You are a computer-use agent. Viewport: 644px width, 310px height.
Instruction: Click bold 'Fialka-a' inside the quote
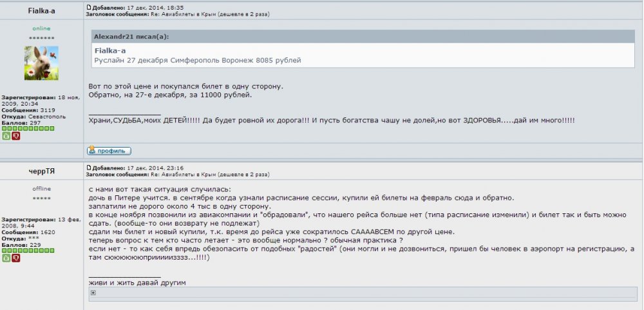[110, 50]
